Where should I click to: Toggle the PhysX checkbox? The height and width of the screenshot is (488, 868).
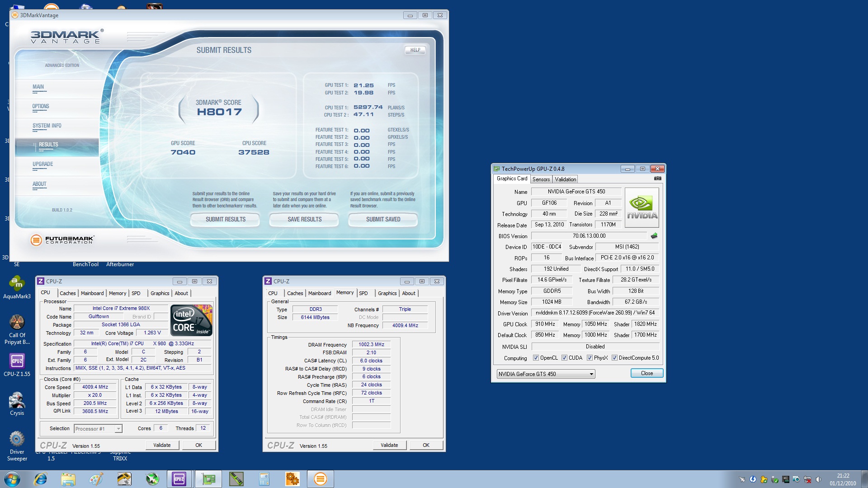[x=590, y=358]
